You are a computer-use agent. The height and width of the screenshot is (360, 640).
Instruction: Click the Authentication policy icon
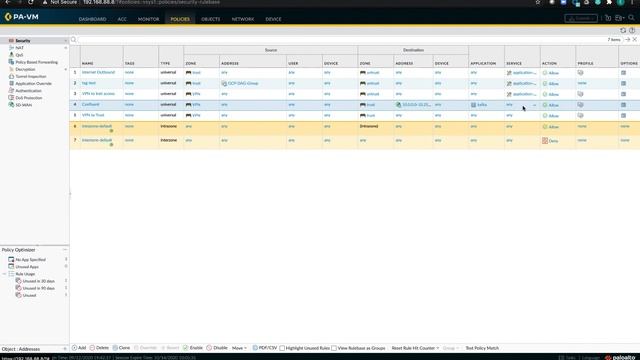tap(11, 91)
